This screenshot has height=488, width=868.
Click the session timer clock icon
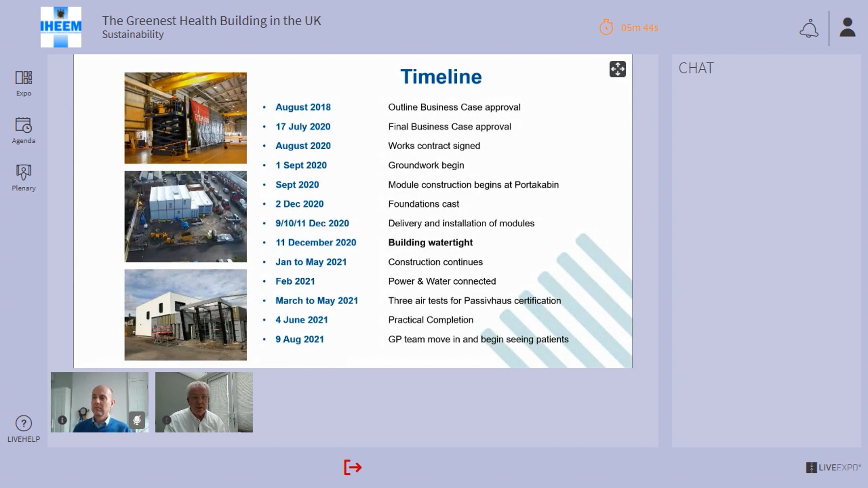point(606,27)
